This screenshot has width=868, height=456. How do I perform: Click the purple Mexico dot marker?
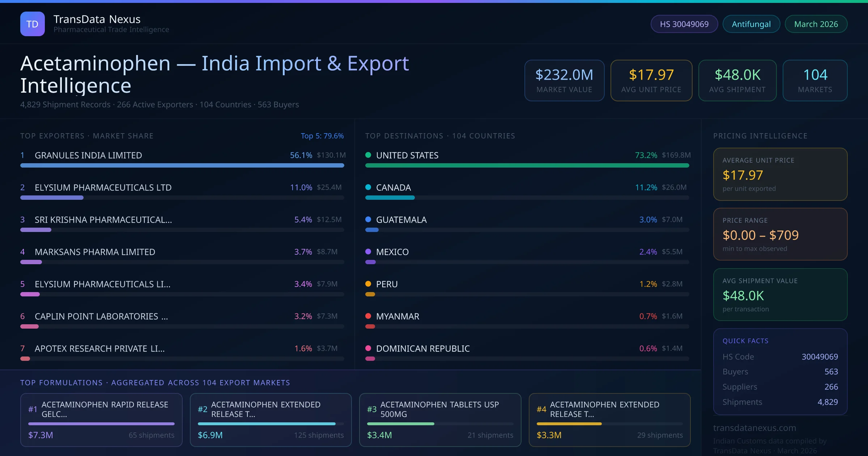coord(368,252)
